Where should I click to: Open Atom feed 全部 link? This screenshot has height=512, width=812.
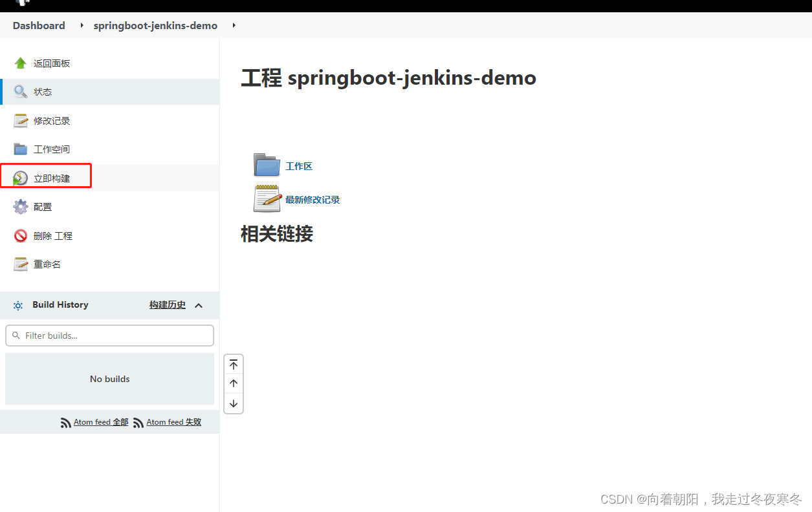pyautogui.click(x=101, y=422)
